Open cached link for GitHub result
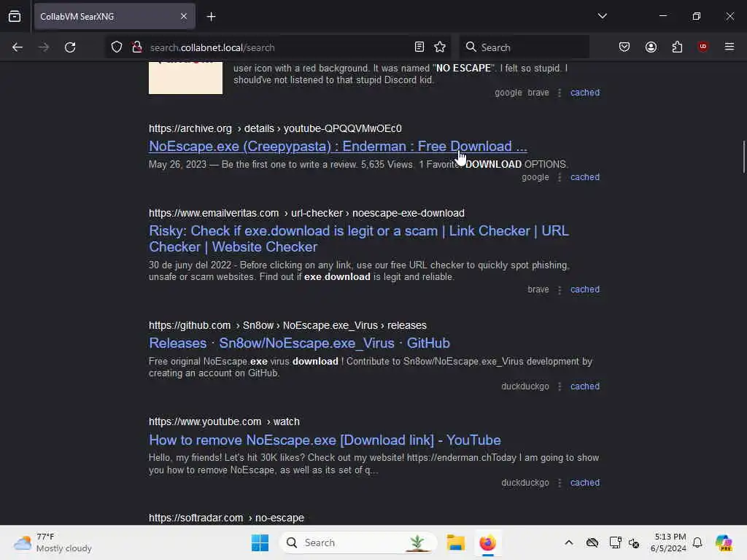747x560 pixels. 584,386
